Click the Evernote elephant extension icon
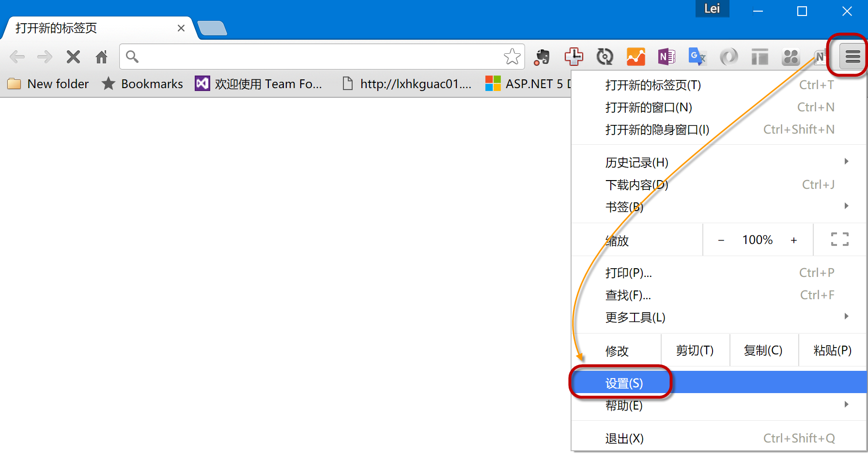The image size is (868, 457). coord(542,57)
